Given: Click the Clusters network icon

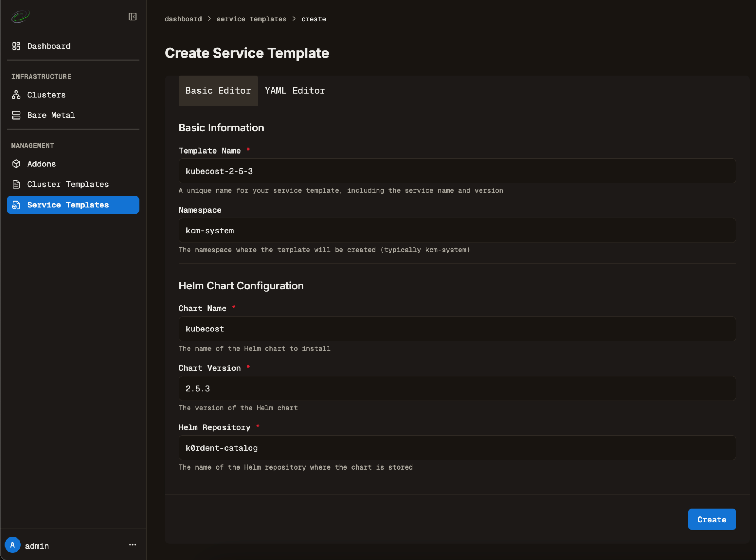Looking at the screenshot, I should coord(16,95).
